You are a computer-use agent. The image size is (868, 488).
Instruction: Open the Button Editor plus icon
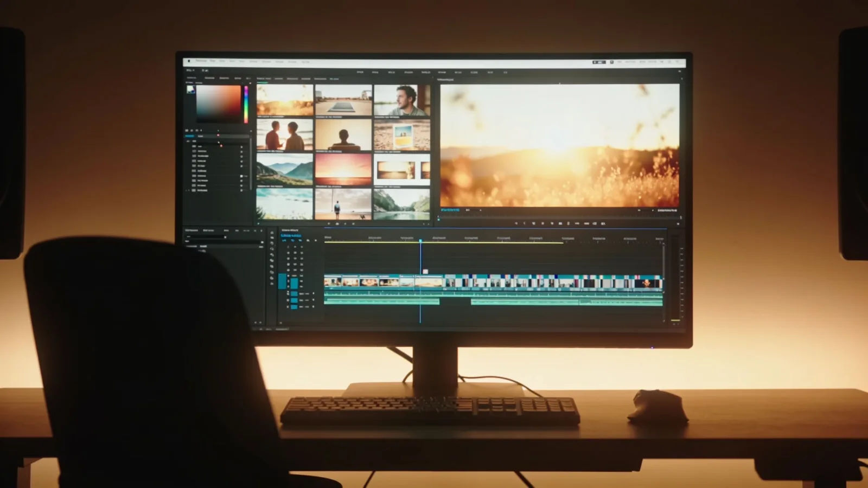tap(678, 223)
